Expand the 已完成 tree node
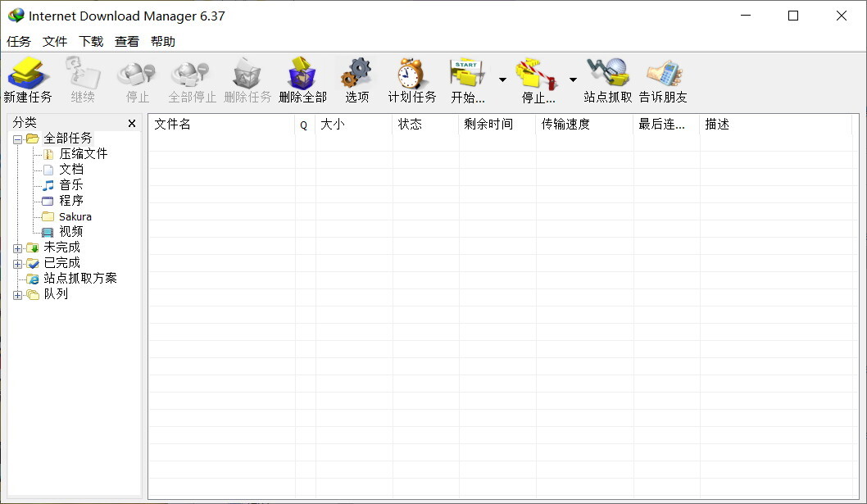 coord(18,262)
